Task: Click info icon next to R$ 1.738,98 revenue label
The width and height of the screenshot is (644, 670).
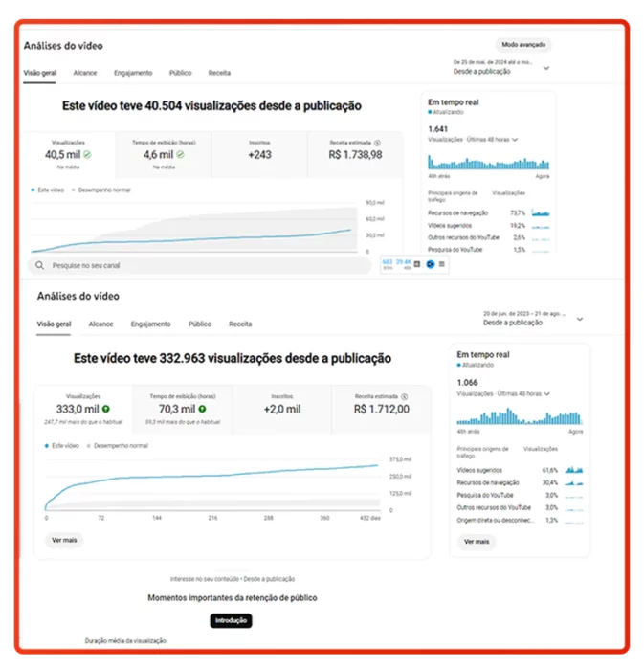Action: point(378,142)
